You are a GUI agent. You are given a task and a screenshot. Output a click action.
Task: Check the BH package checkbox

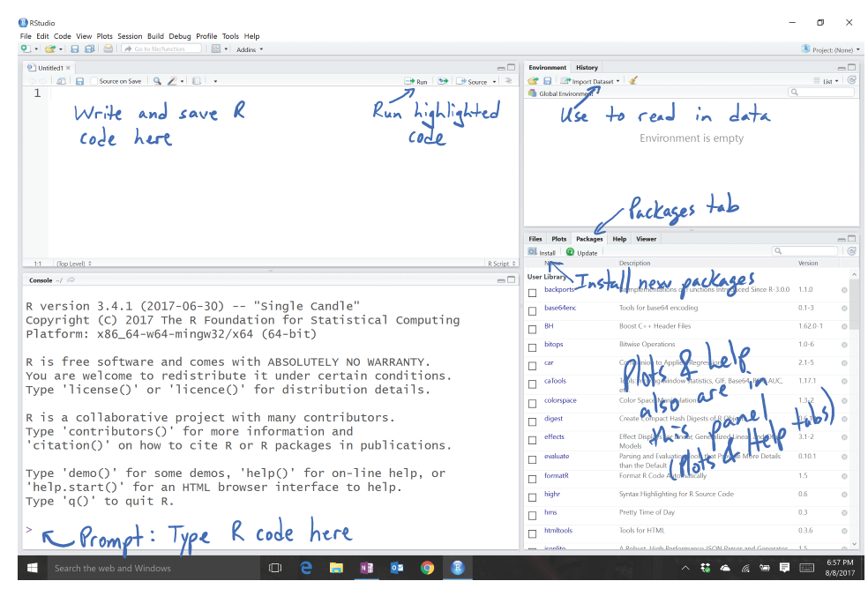pos(533,329)
